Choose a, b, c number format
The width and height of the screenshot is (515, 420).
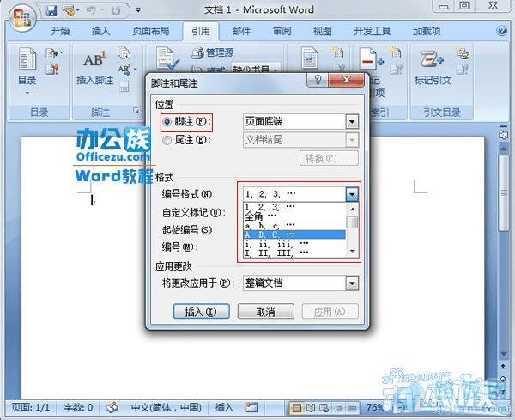[294, 226]
